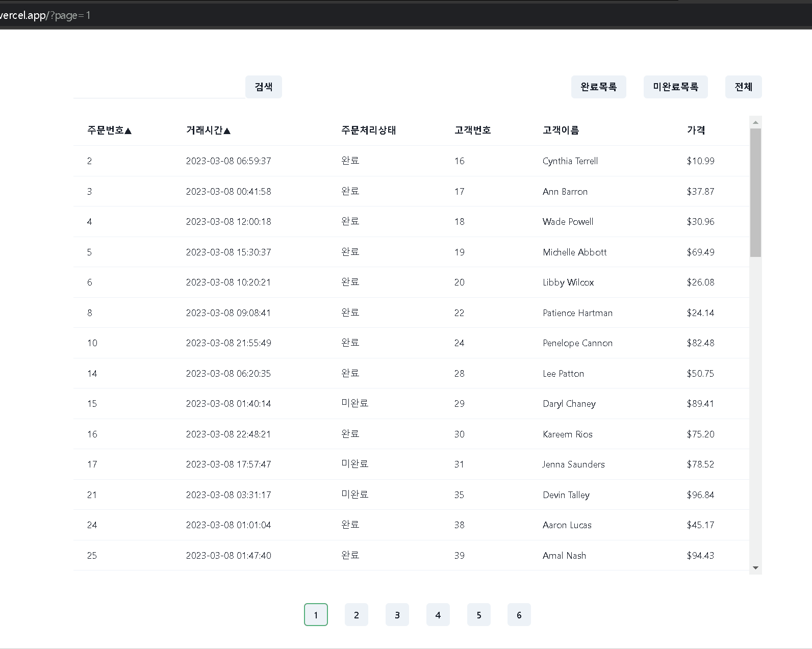Image resolution: width=812 pixels, height=649 pixels.
Task: Click the 고객이름 column header
Action: (561, 131)
